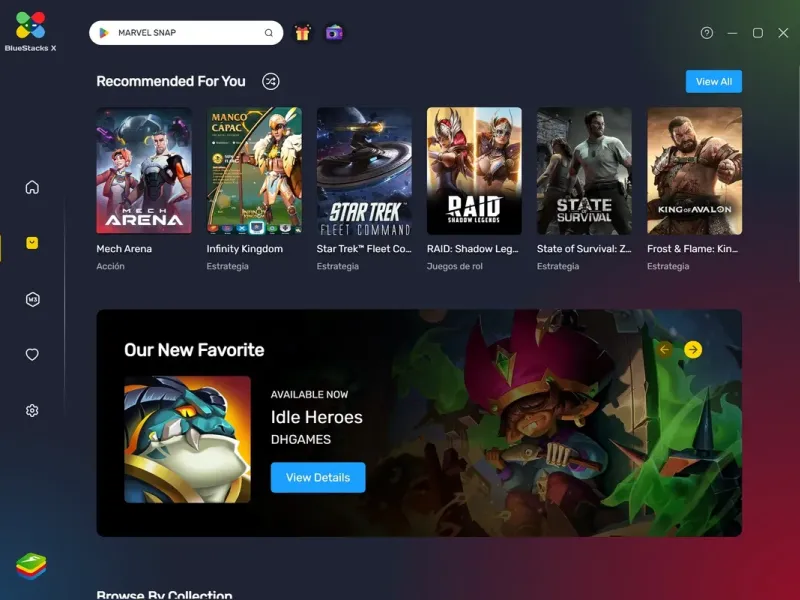Screen dimensions: 800x600
Task: Click the Our New Favorite heading
Action: coord(194,350)
